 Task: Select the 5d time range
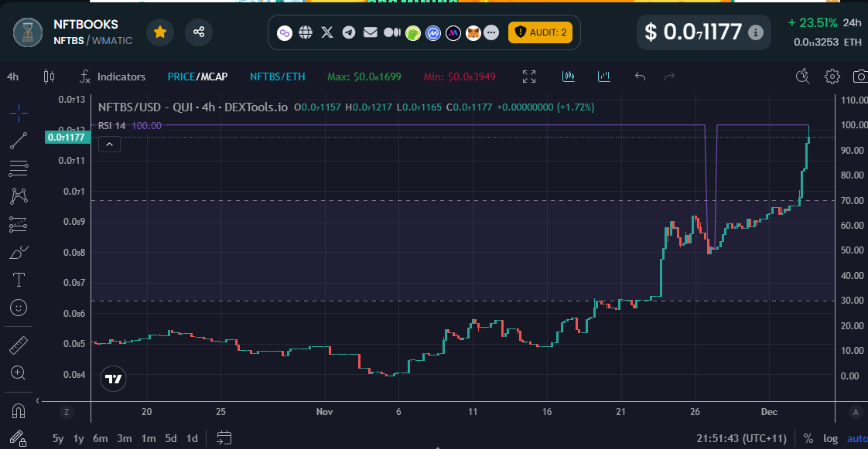pos(171,438)
